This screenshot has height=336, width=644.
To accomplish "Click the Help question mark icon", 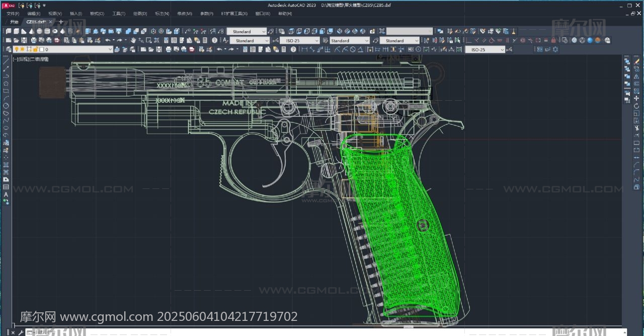I will pos(215,40).
